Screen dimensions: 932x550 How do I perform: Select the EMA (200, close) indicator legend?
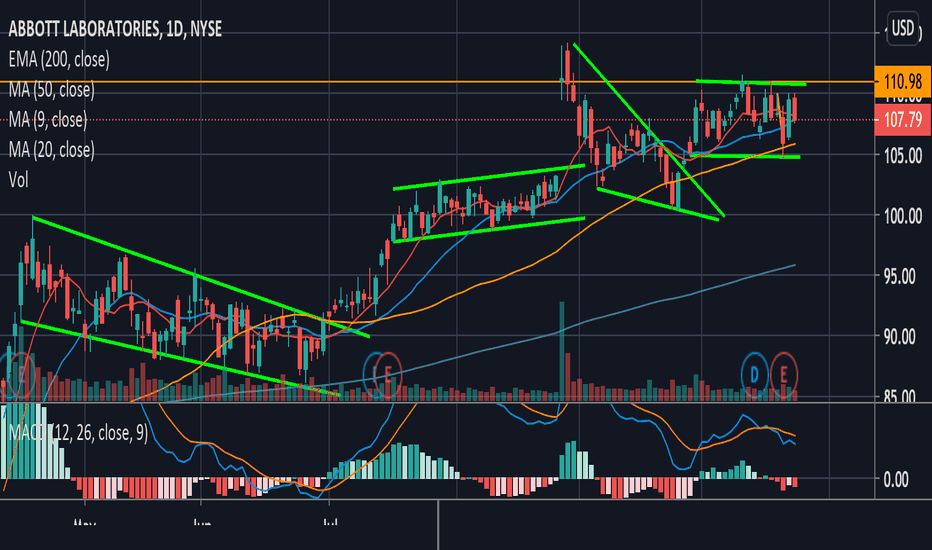click(59, 59)
